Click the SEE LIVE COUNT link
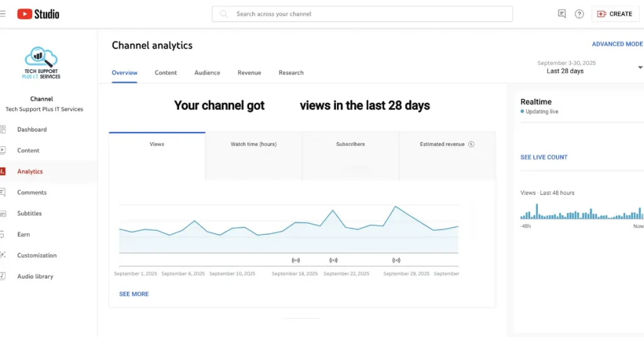This screenshot has height=337, width=644. [x=544, y=157]
